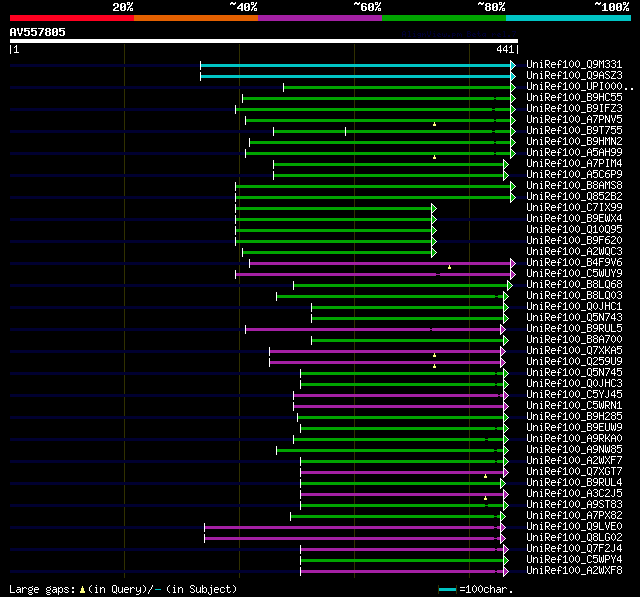Select the UniRef100_A9RKA0 label
This screenshot has width=640, height=597.
[574, 439]
